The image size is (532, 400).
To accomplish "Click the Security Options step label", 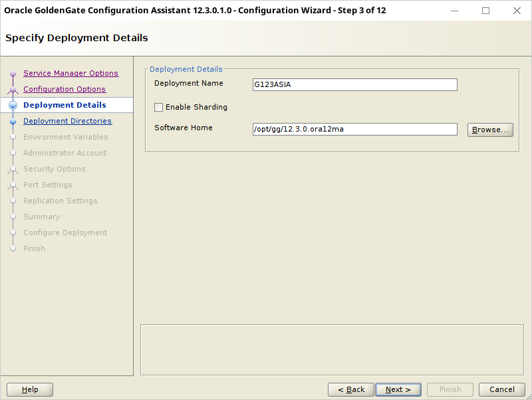I will [55, 169].
